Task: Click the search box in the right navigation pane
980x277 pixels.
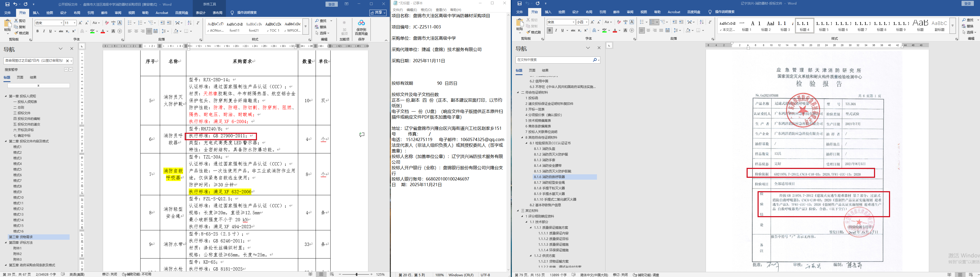Action: coord(558,60)
